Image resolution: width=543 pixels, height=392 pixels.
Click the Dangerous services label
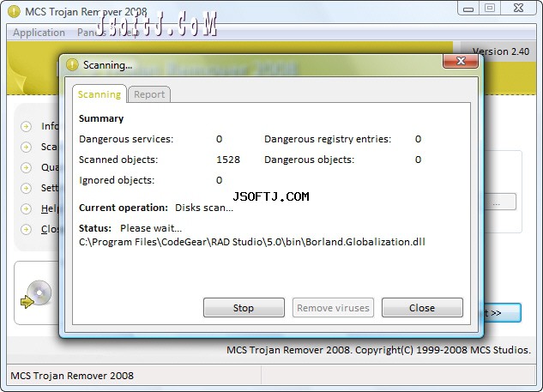(126, 139)
